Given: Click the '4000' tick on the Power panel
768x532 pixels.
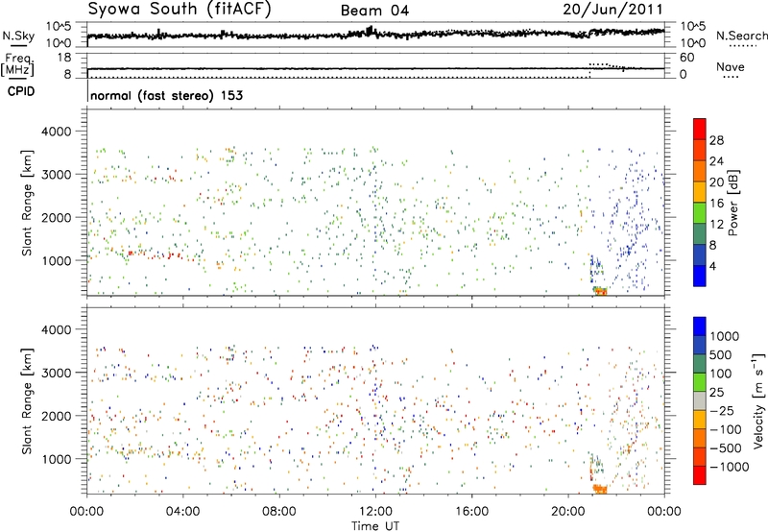Looking at the screenshot, I should point(56,132).
